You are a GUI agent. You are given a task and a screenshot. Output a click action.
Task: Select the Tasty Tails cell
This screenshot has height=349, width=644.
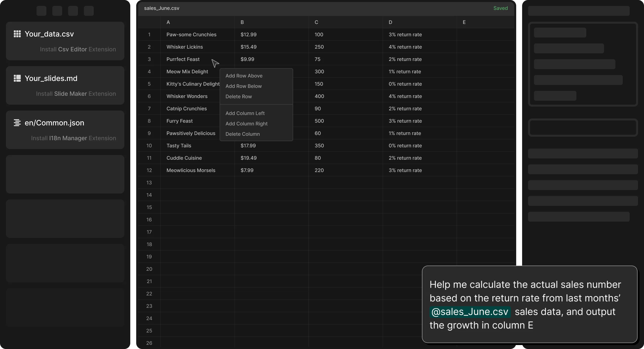click(x=197, y=146)
